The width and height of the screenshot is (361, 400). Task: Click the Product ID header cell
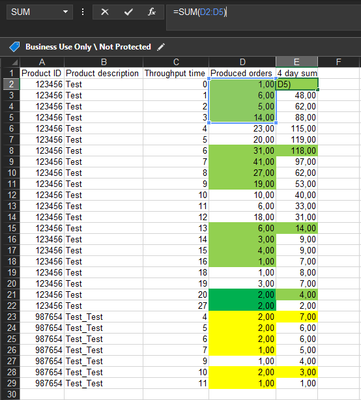(x=42, y=73)
